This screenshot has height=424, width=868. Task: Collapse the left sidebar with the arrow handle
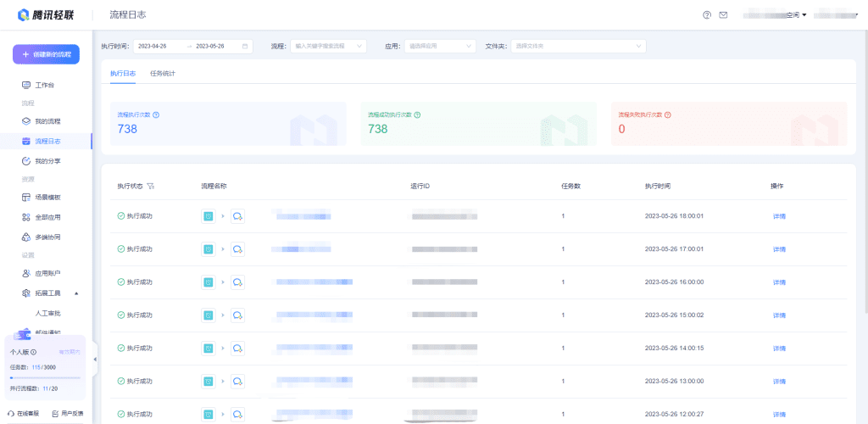pos(94,359)
